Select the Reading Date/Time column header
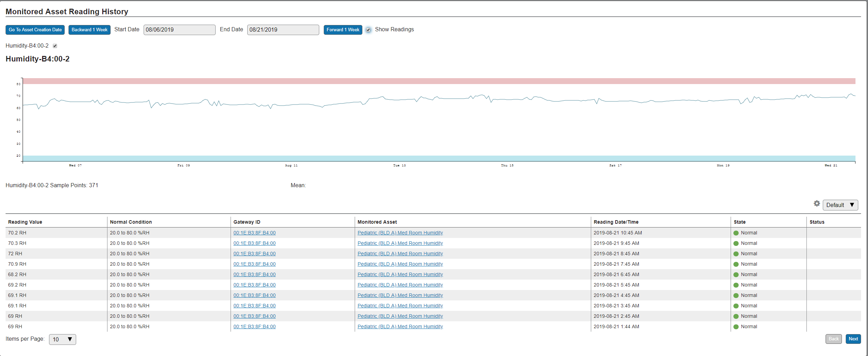This screenshot has width=868, height=356. [x=616, y=222]
